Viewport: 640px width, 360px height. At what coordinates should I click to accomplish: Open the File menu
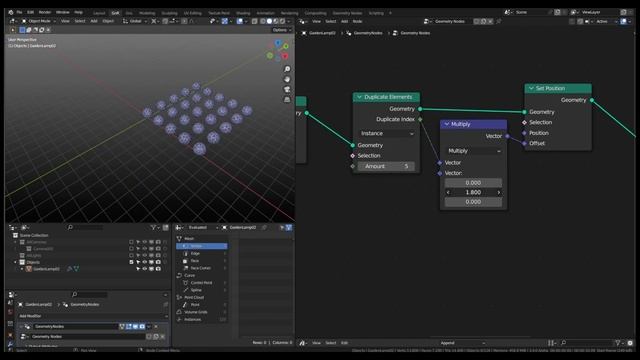(x=19, y=13)
